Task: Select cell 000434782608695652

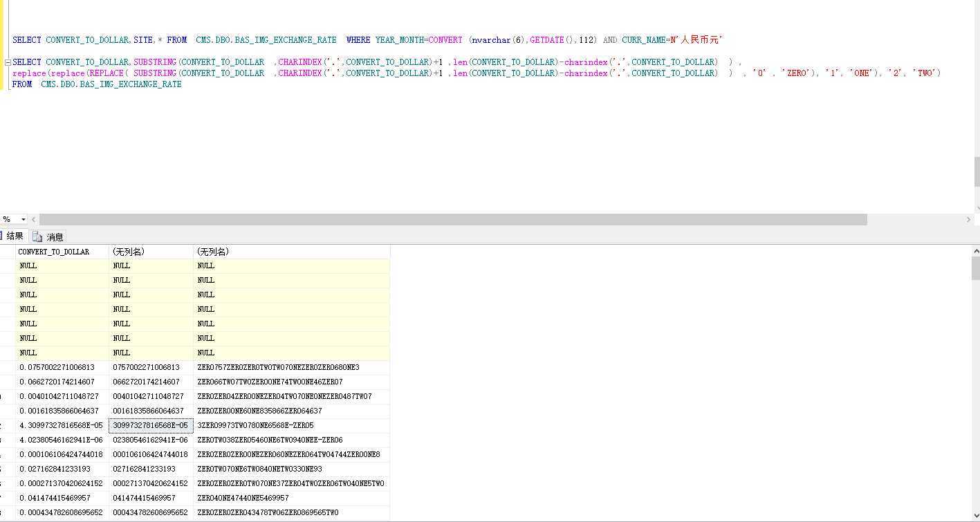Action: coord(151,512)
